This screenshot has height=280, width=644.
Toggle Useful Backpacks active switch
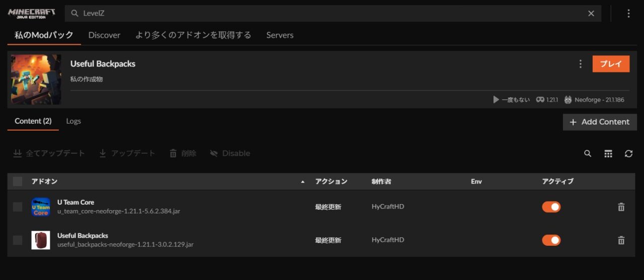(551, 240)
